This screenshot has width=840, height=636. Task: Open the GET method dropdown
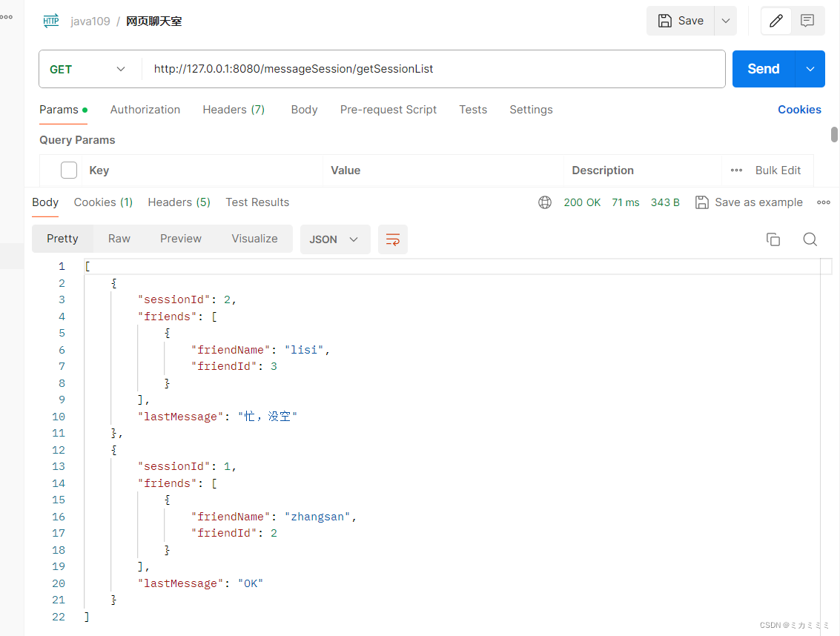(88, 69)
